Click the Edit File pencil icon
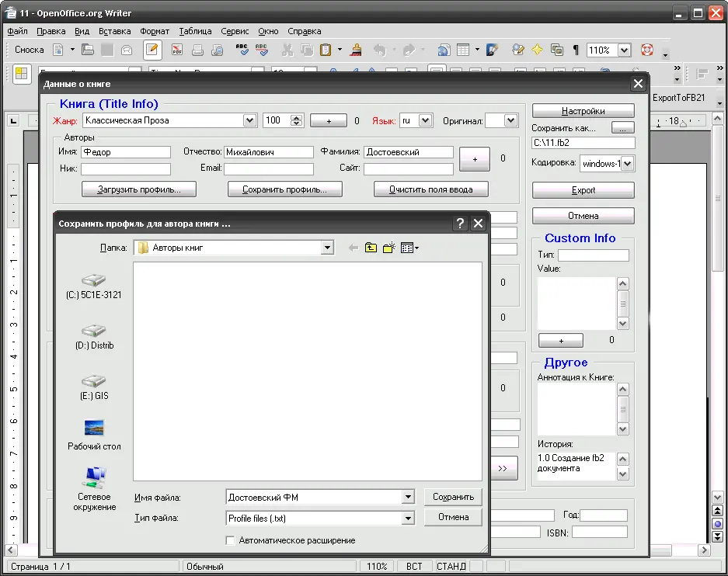Screen dimensions: 728x576 coord(152,50)
